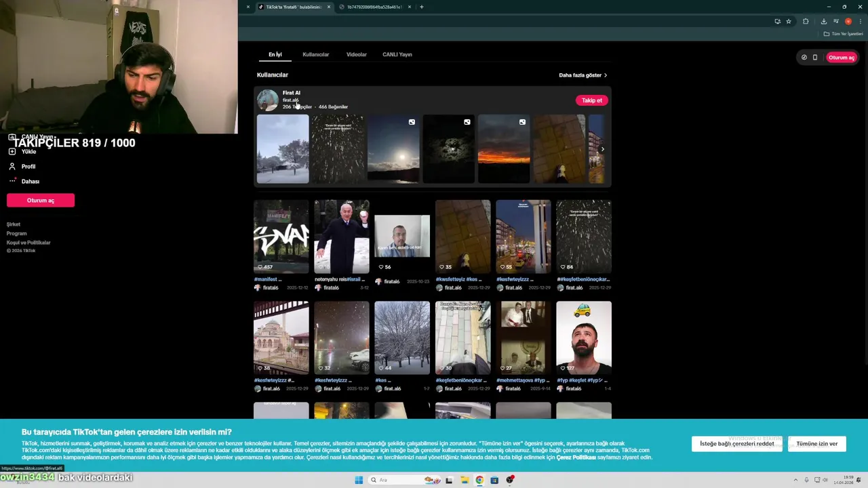This screenshot has width=868, height=488.
Task: Click the media control icon in Chrome toolbar
Action: coord(835,21)
